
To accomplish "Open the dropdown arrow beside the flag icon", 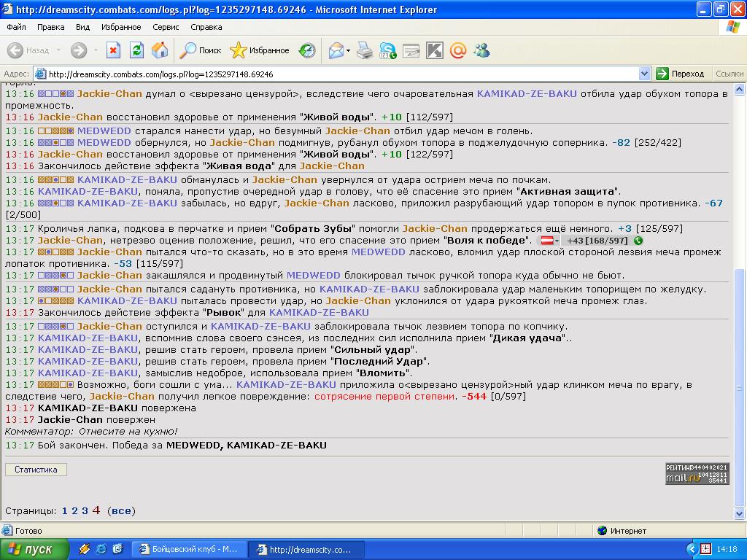I will [557, 241].
